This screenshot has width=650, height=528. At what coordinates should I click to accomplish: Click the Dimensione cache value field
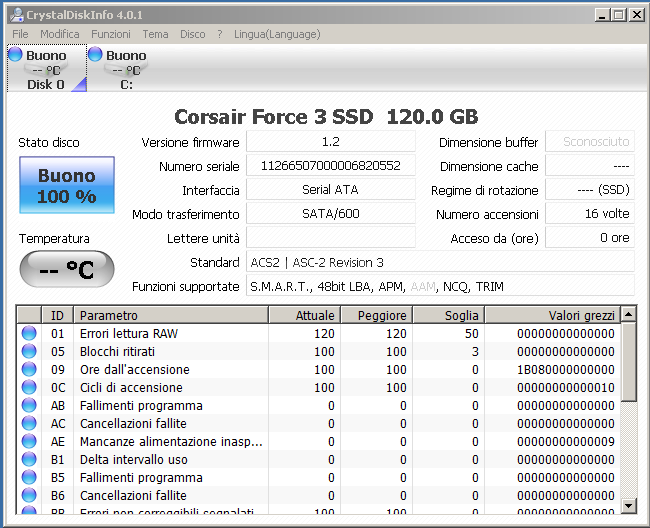590,166
